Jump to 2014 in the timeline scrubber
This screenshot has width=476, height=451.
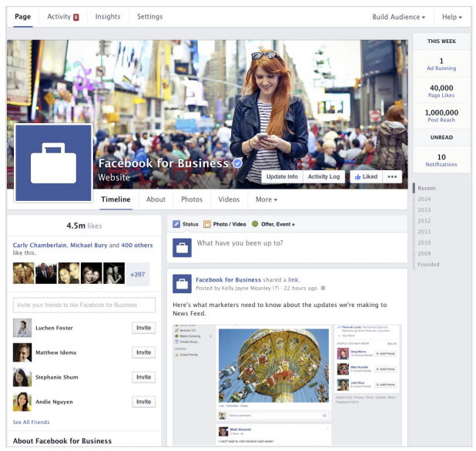pyautogui.click(x=424, y=199)
